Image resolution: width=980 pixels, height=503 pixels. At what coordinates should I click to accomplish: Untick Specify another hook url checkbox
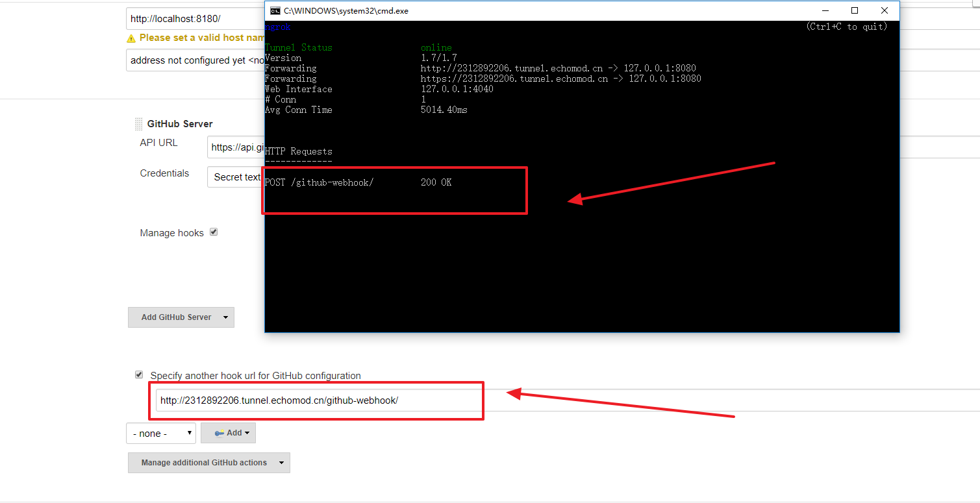139,375
